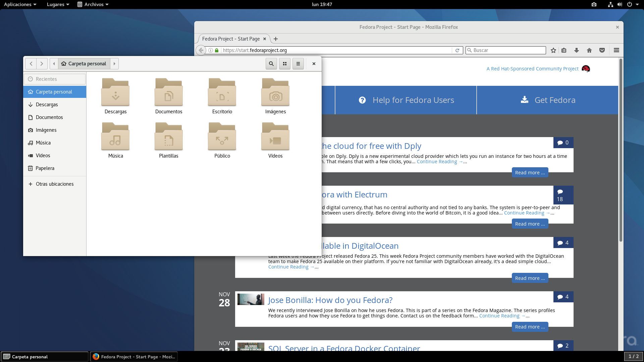The height and width of the screenshot is (362, 644).
Task: Click Read more for DigitalOcean article
Action: (x=530, y=278)
